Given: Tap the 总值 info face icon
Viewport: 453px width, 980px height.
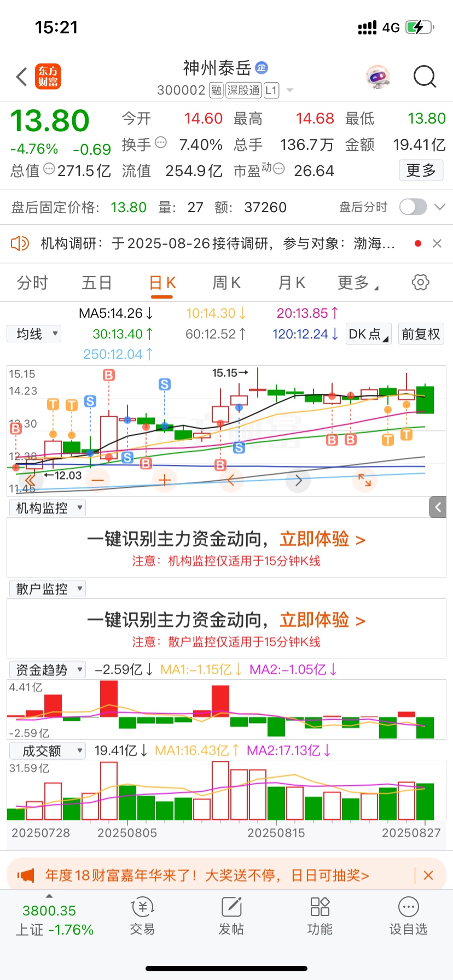Looking at the screenshot, I should [49, 169].
